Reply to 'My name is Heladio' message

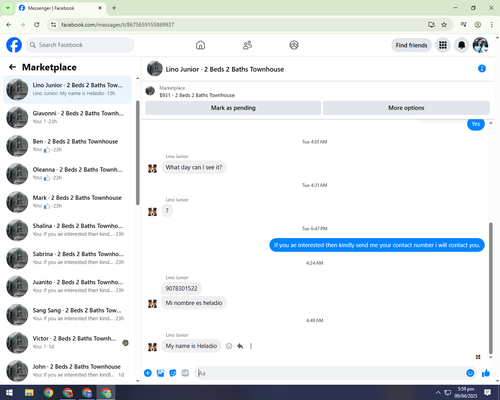point(240,346)
